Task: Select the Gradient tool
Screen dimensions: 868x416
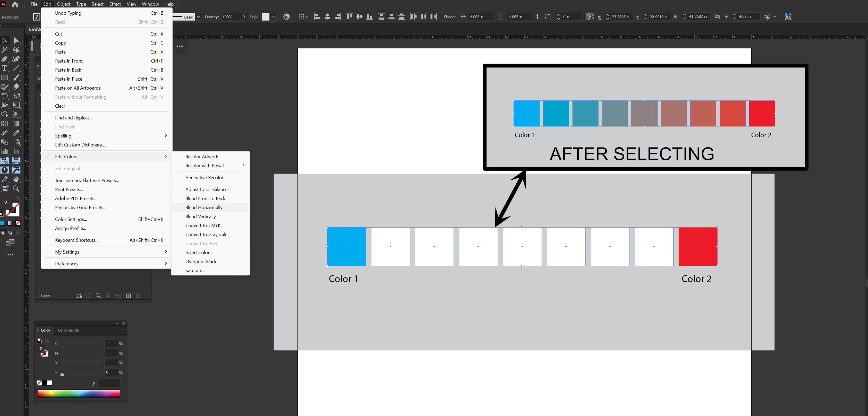Action: point(16,124)
